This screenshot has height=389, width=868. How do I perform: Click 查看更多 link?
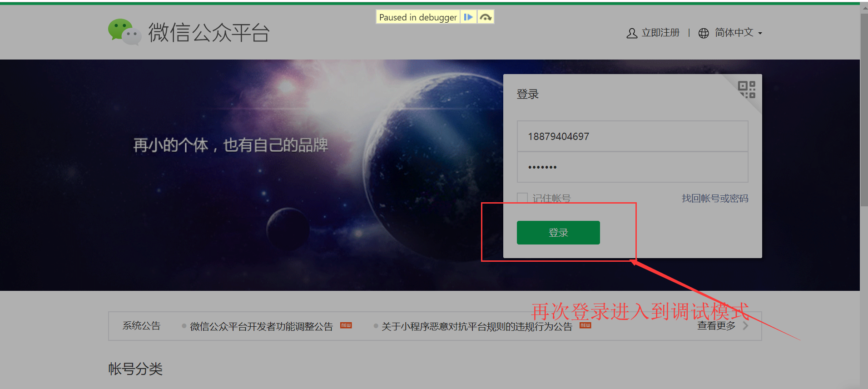(716, 325)
